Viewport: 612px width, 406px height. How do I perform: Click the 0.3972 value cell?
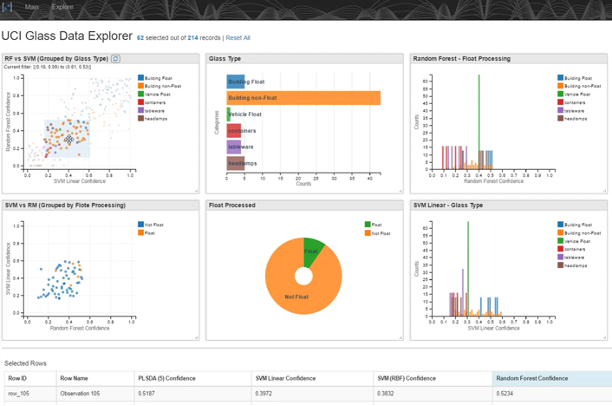pyautogui.click(x=312, y=394)
